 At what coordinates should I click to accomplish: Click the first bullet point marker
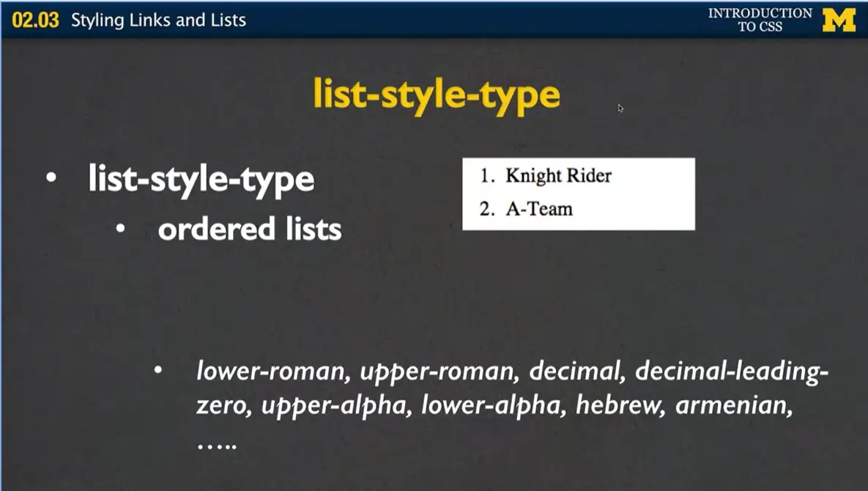coord(50,176)
